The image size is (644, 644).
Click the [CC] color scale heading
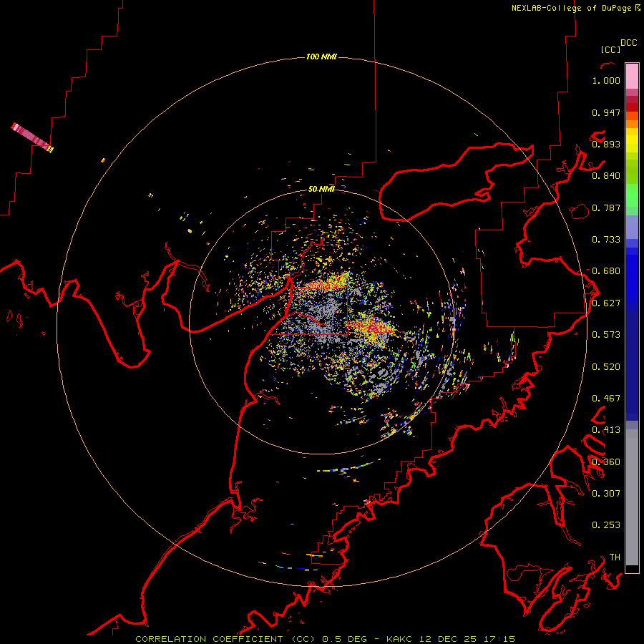(610, 49)
